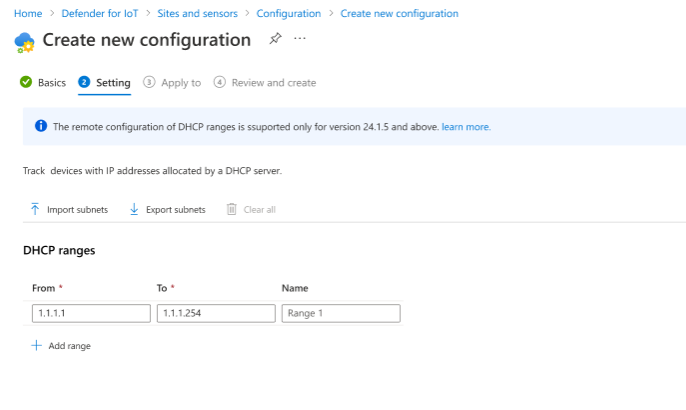This screenshot has height=410, width=686.
Task: Click the Name field containing Range 1
Action: [x=341, y=313]
